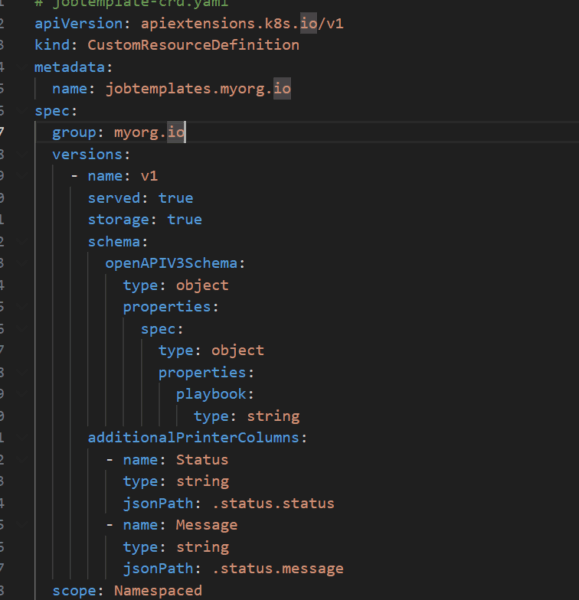Click the apiextensions.k8s.io/v1 value
This screenshot has height=600, width=579.
(x=242, y=24)
